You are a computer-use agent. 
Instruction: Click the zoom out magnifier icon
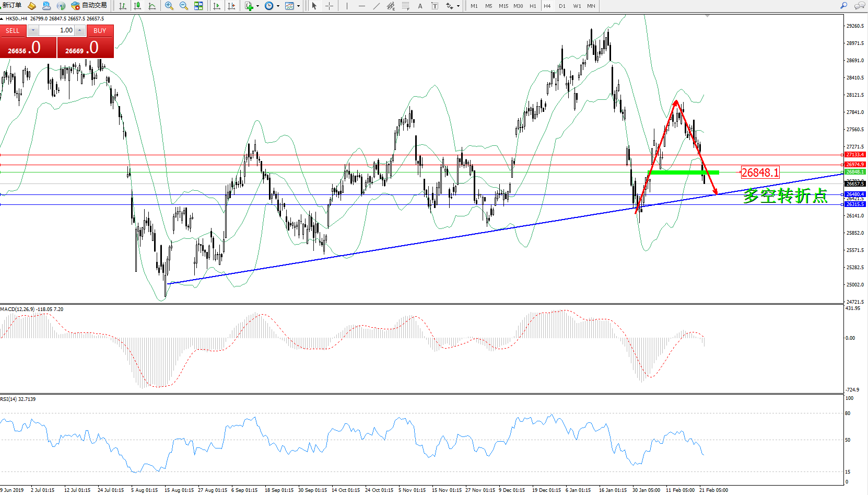183,6
